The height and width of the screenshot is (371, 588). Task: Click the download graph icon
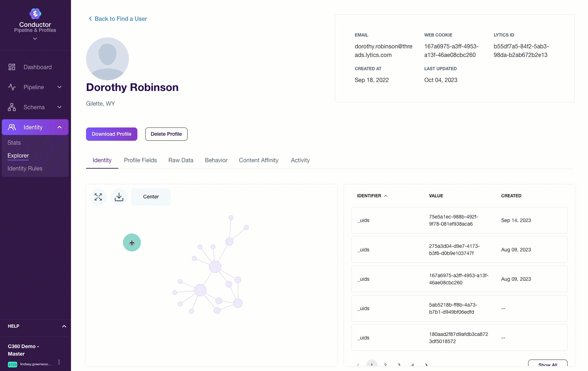tap(119, 197)
